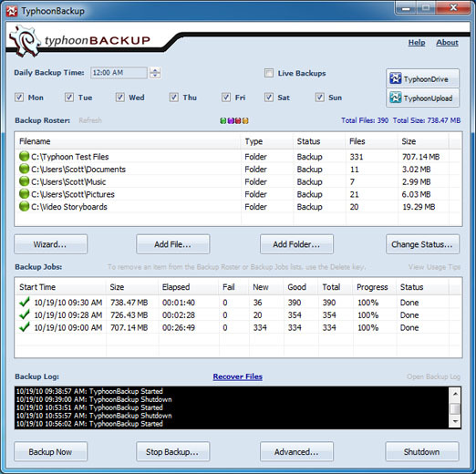The width and height of the screenshot is (476, 474).
Task: Click the Refresh link beside Backup Roster
Action: [90, 120]
